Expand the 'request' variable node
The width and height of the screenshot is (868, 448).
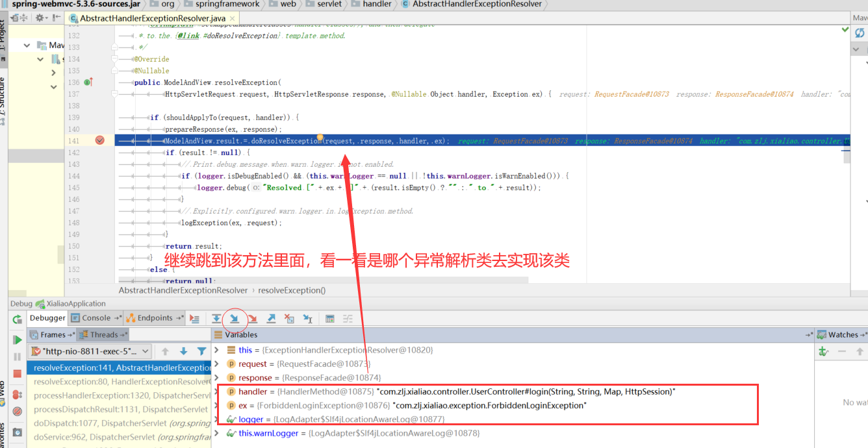point(217,364)
